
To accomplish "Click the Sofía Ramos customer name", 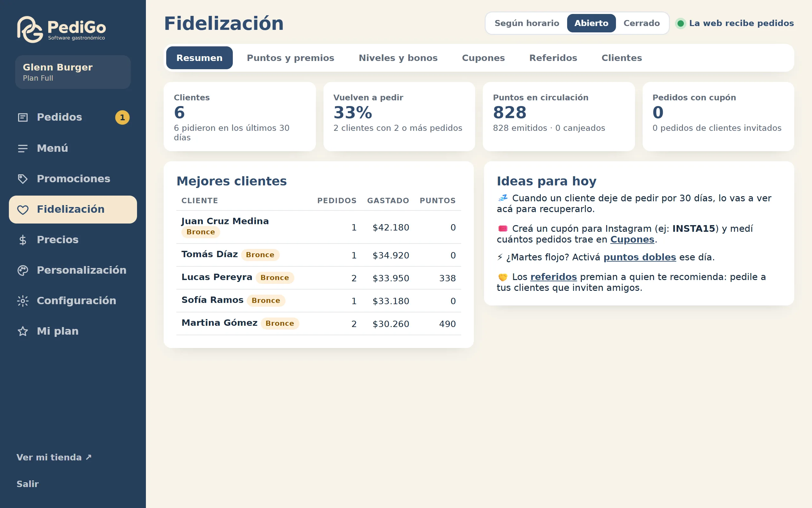I will tap(213, 300).
